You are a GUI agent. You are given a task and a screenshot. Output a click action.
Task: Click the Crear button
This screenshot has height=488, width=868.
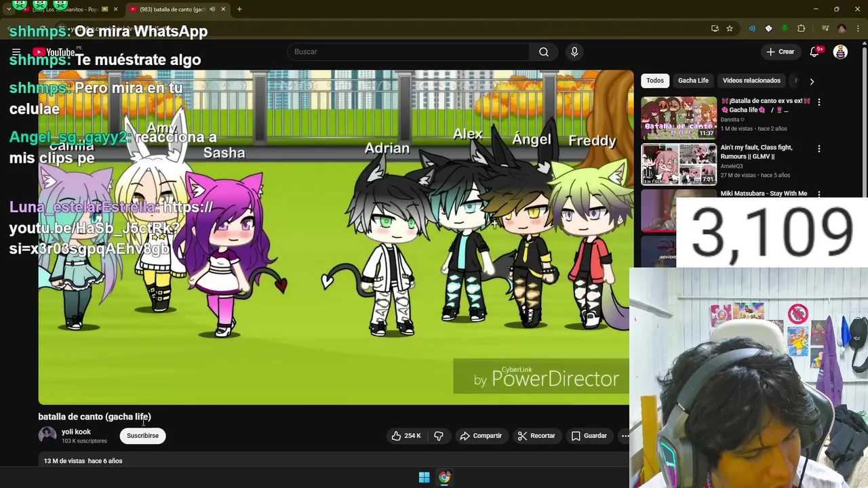tap(781, 52)
